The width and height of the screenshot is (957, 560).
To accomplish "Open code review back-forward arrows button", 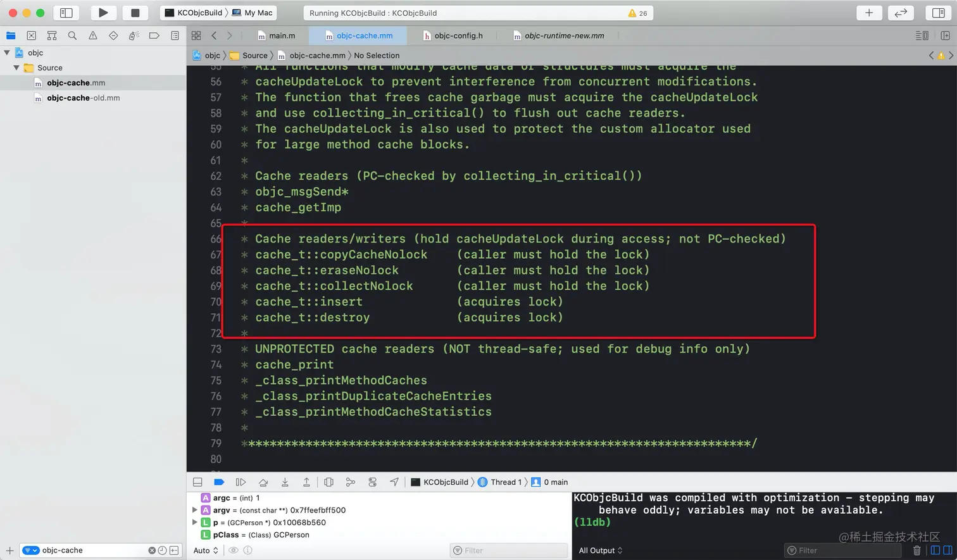I will [x=901, y=13].
